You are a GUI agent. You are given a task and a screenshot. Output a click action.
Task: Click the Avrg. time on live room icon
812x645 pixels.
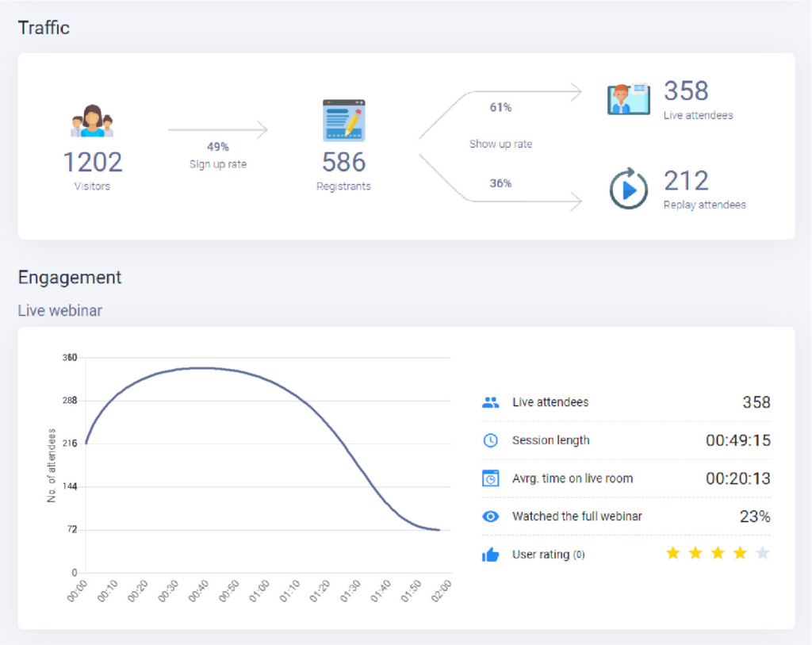pyautogui.click(x=490, y=478)
